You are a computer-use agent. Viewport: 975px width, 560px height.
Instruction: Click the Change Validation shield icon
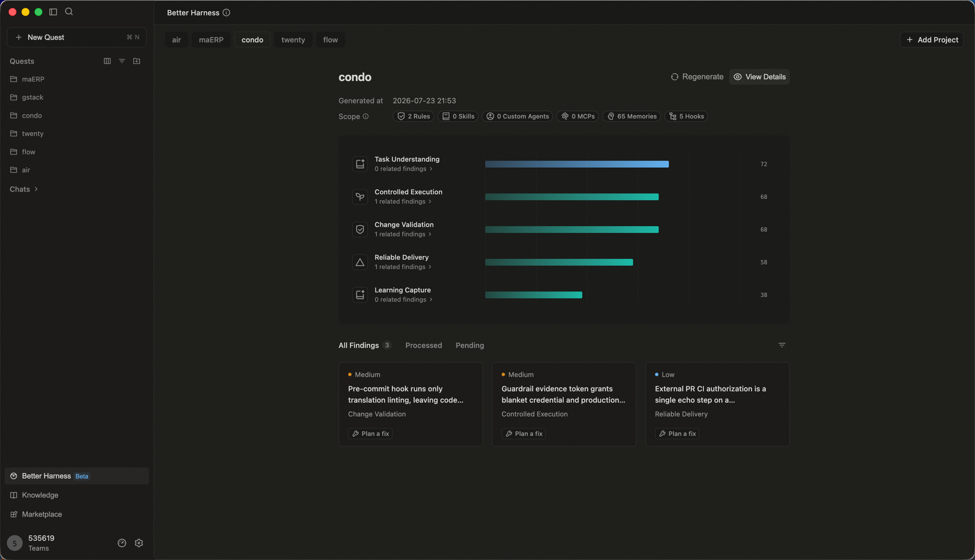pos(360,230)
